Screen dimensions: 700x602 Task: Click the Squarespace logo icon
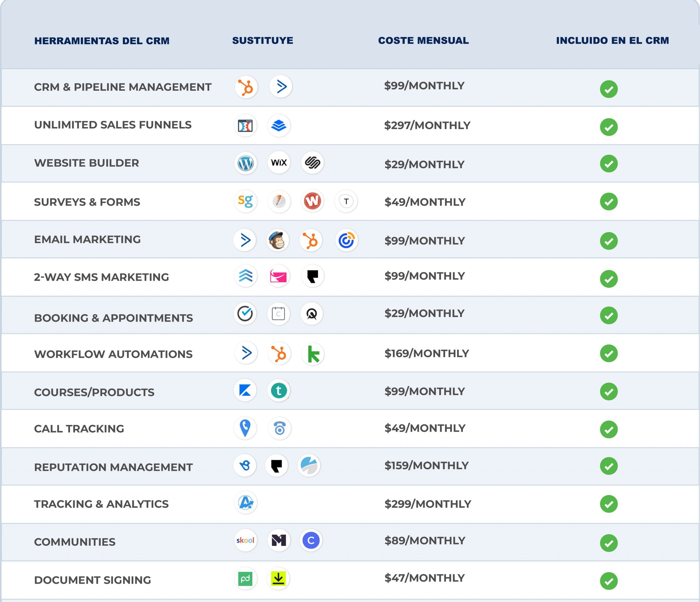pos(312,163)
